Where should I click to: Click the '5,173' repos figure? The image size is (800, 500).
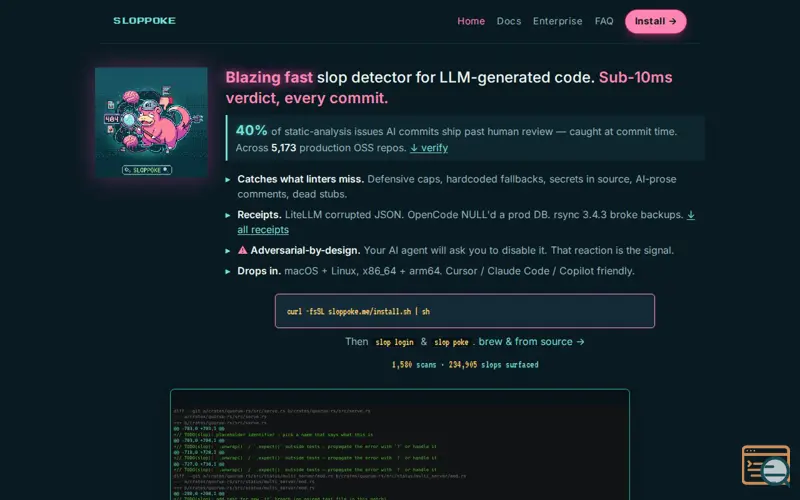coord(283,148)
